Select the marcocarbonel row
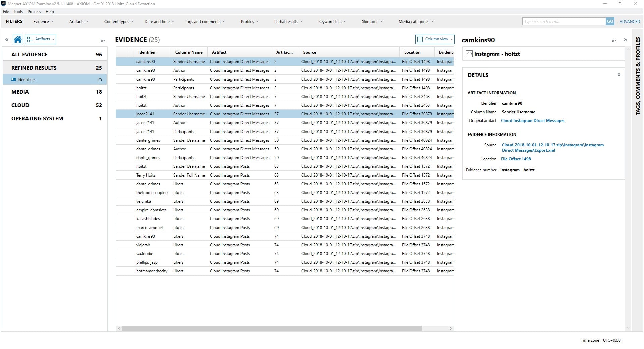644x349 pixels. click(x=285, y=228)
